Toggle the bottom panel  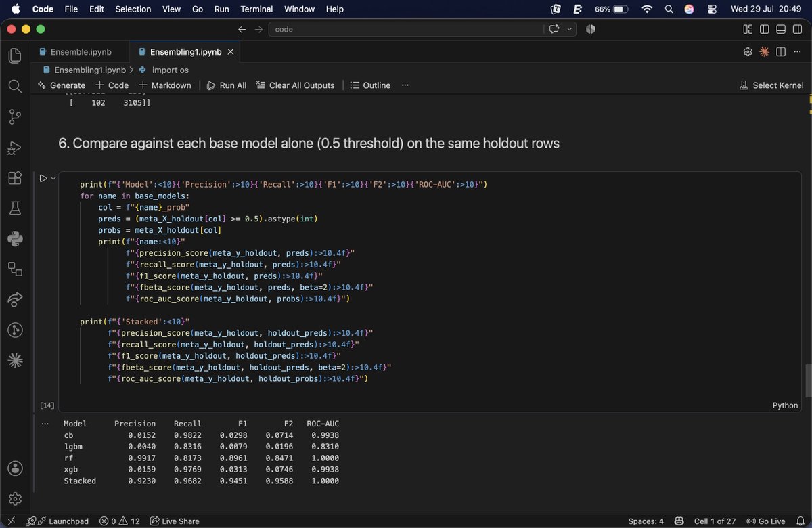click(780, 29)
